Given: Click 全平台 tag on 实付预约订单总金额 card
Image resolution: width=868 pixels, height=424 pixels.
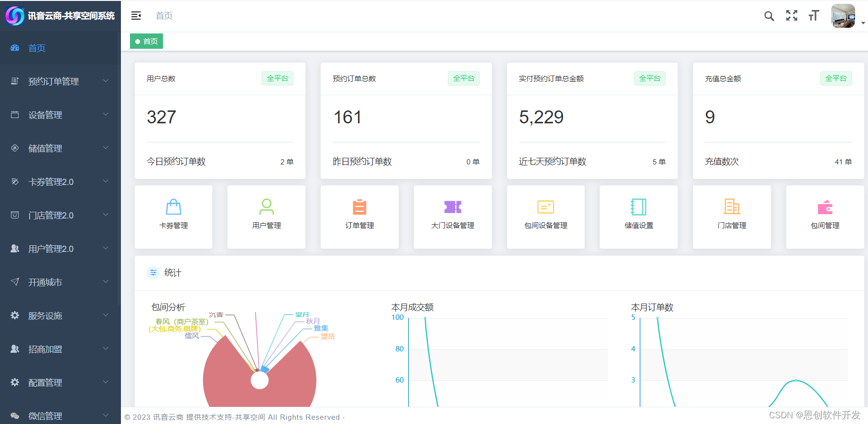Looking at the screenshot, I should tap(650, 78).
